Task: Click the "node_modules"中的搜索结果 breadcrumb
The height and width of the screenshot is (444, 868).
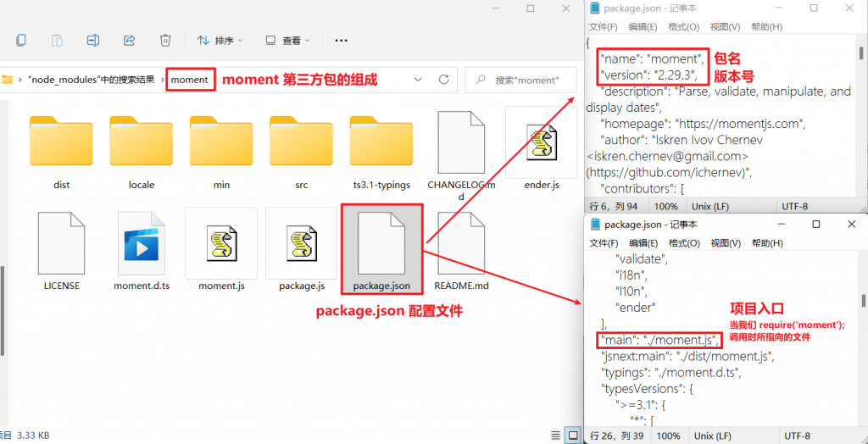Action: pos(92,80)
